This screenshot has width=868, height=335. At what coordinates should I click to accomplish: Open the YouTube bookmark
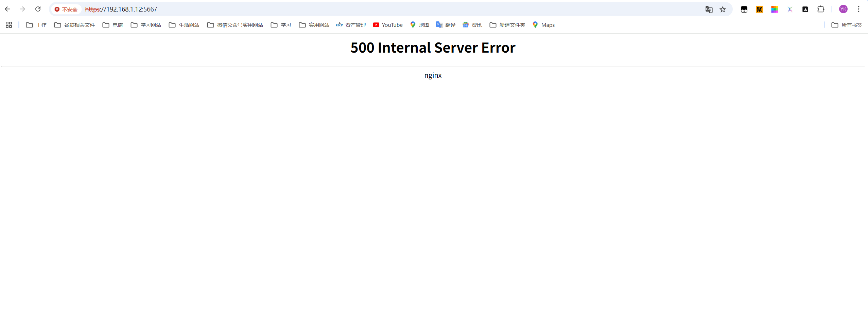(x=387, y=25)
